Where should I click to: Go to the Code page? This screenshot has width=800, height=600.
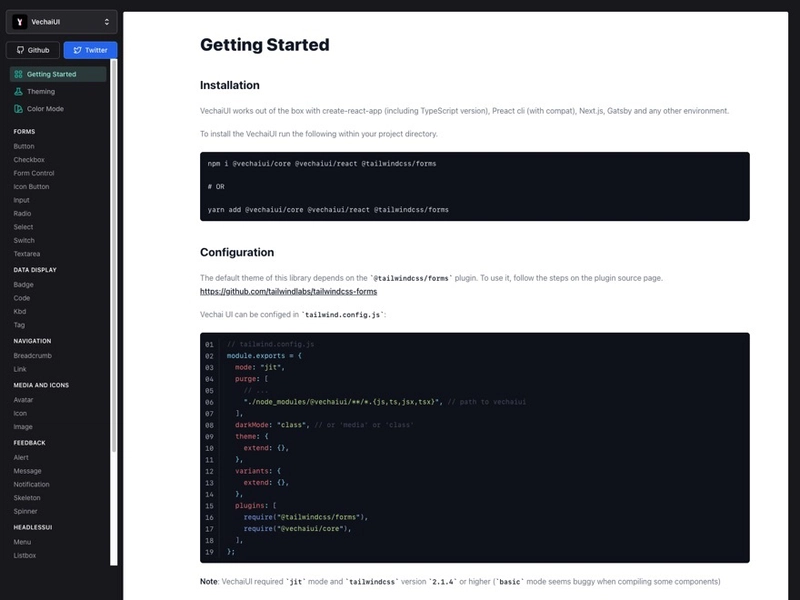pos(21,298)
